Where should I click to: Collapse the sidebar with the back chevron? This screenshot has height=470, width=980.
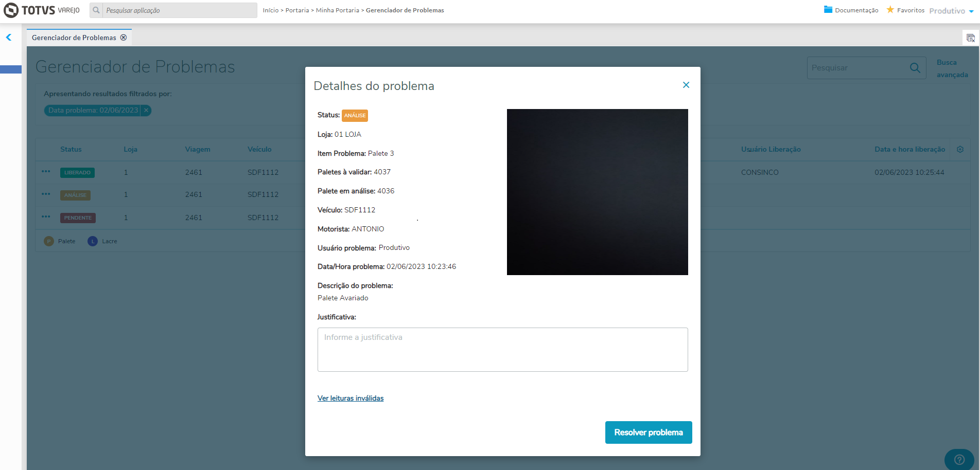9,38
